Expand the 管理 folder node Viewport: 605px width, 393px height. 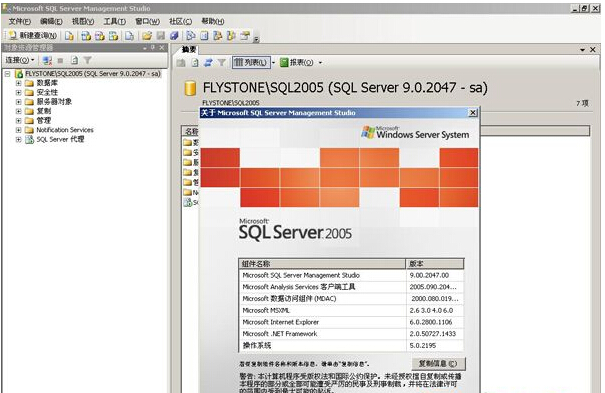(18, 121)
